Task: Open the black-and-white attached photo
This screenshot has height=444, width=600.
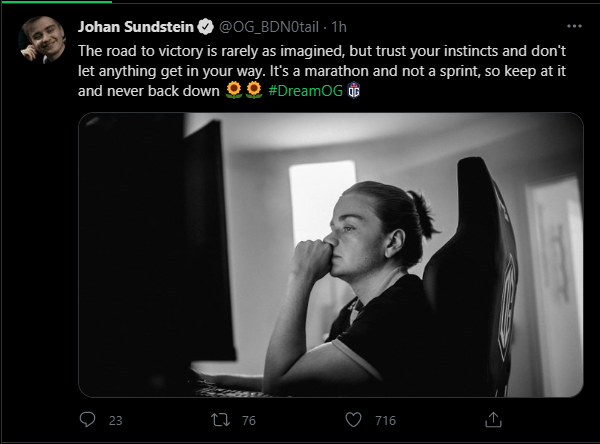Action: tap(330, 254)
